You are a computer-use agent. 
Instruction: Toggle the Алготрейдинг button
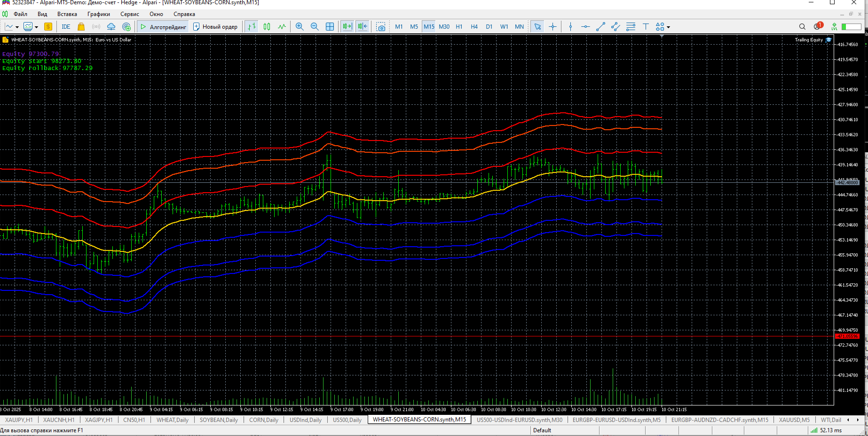[164, 27]
